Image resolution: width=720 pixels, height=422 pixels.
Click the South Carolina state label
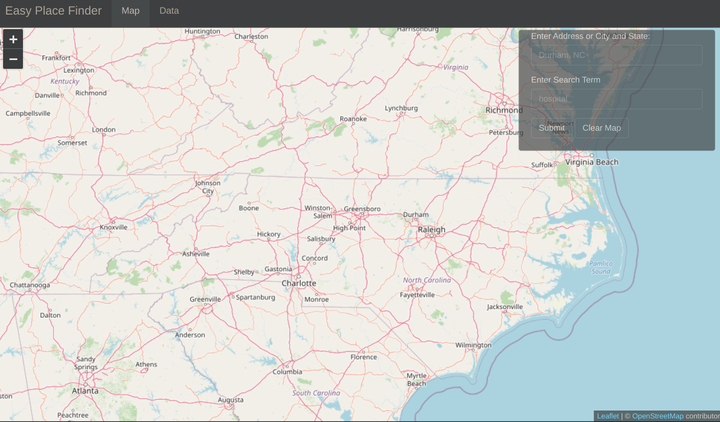(x=316, y=393)
